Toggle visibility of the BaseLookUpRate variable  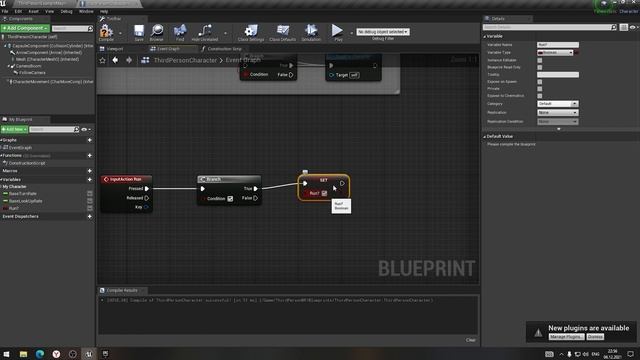(x=90, y=201)
